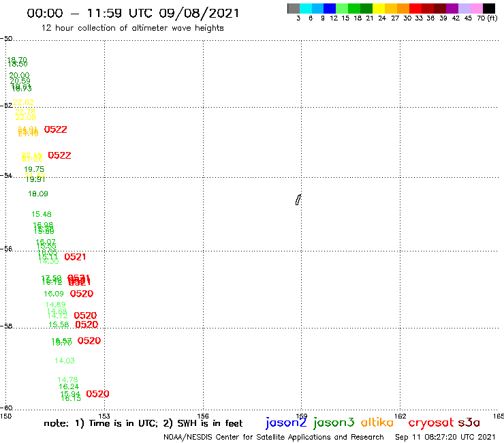The height and width of the screenshot is (443, 504).
Task: Select the wave height value 16.09
Action: (x=54, y=294)
